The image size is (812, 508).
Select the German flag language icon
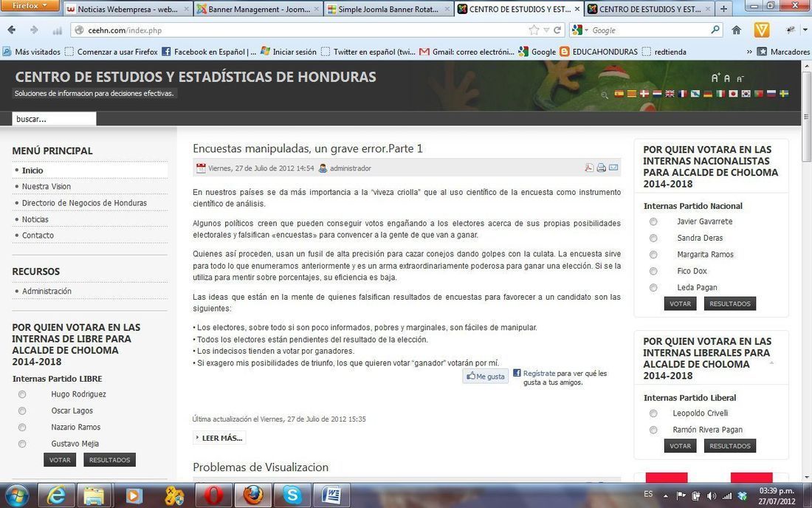[x=708, y=94]
